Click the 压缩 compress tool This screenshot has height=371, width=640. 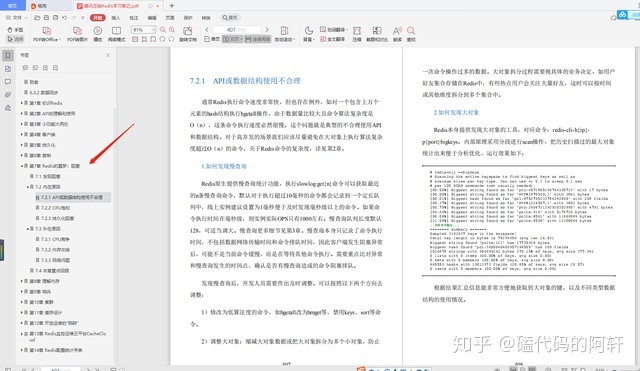click(357, 34)
